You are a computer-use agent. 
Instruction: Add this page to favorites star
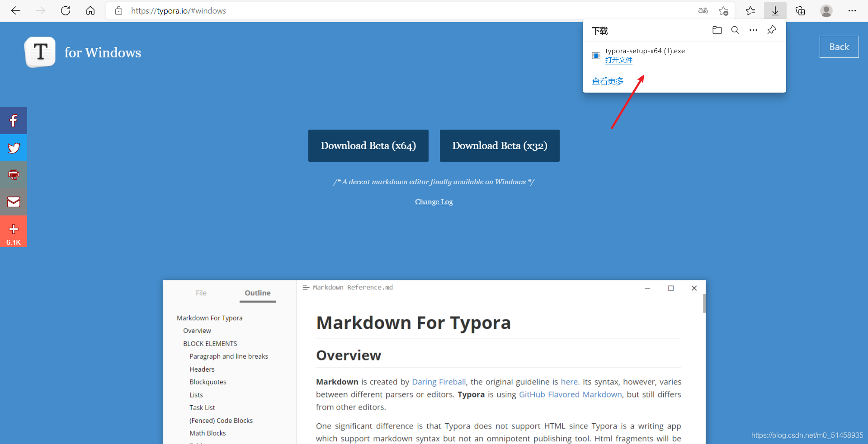tap(723, 10)
